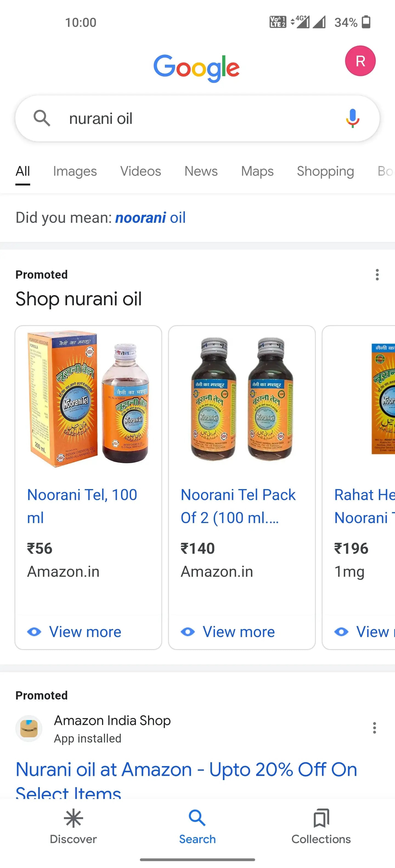The width and height of the screenshot is (395, 868).
Task: Focus the search field containing nurani oil
Action: point(196,118)
